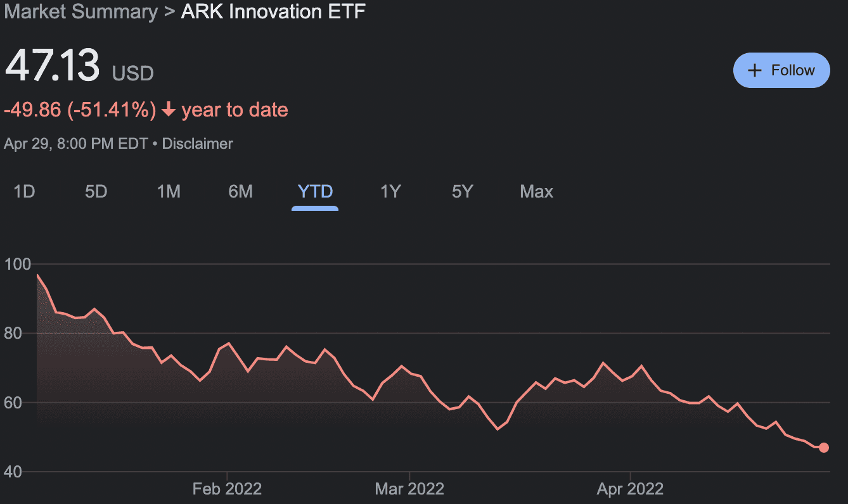Open the Disclaimer link

click(197, 144)
